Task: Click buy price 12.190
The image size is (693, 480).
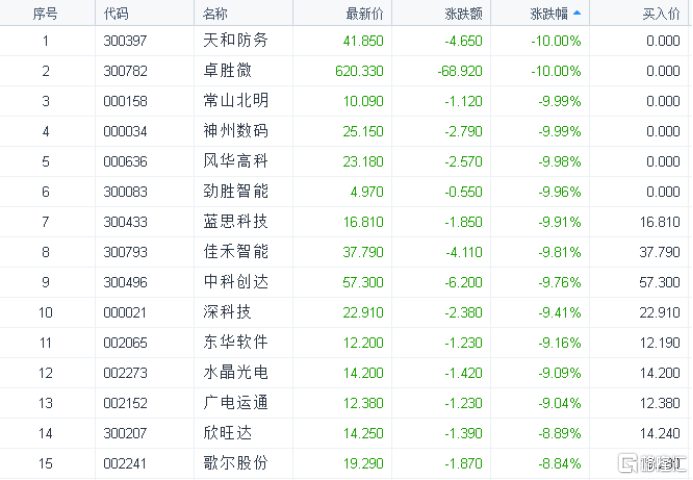Action: [x=660, y=343]
